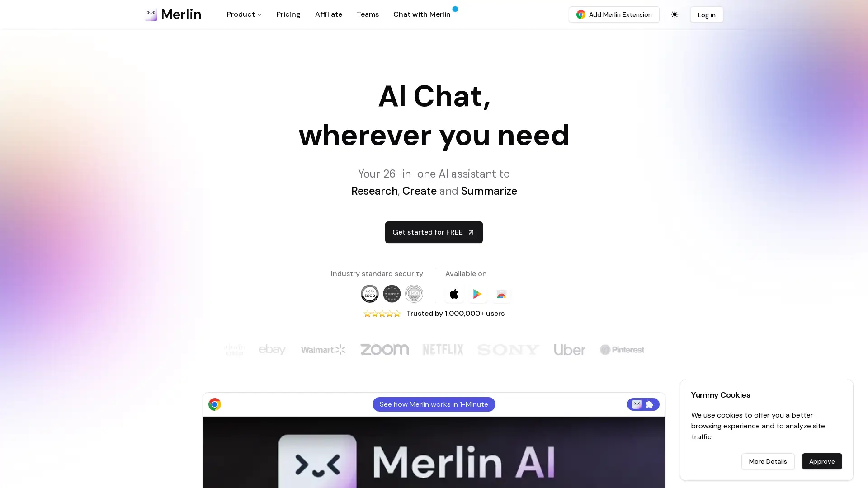868x488 pixels.
Task: Click the Pricing navigation item
Action: [288, 14]
